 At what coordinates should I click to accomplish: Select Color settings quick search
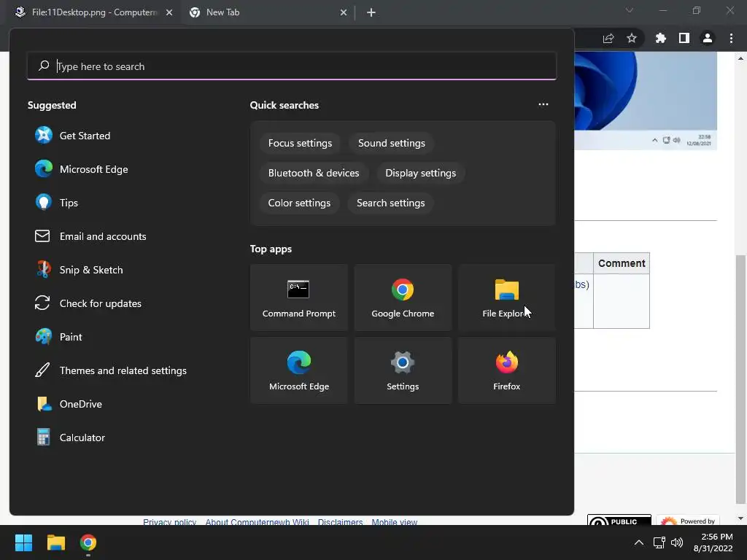click(x=298, y=203)
